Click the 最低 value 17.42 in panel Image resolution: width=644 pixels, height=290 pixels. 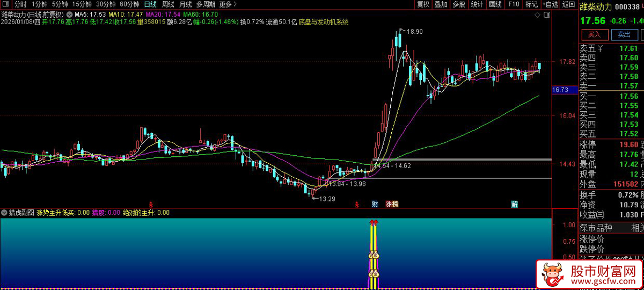click(628, 164)
